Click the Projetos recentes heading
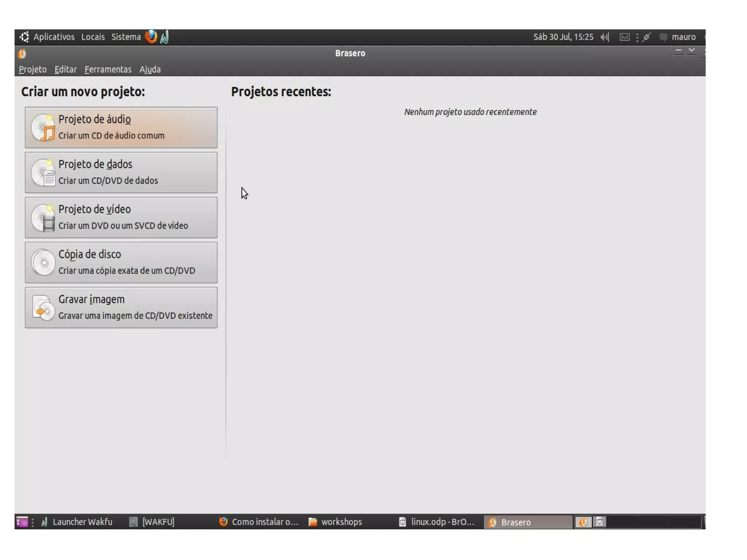This screenshot has height=560, width=747. click(x=281, y=92)
